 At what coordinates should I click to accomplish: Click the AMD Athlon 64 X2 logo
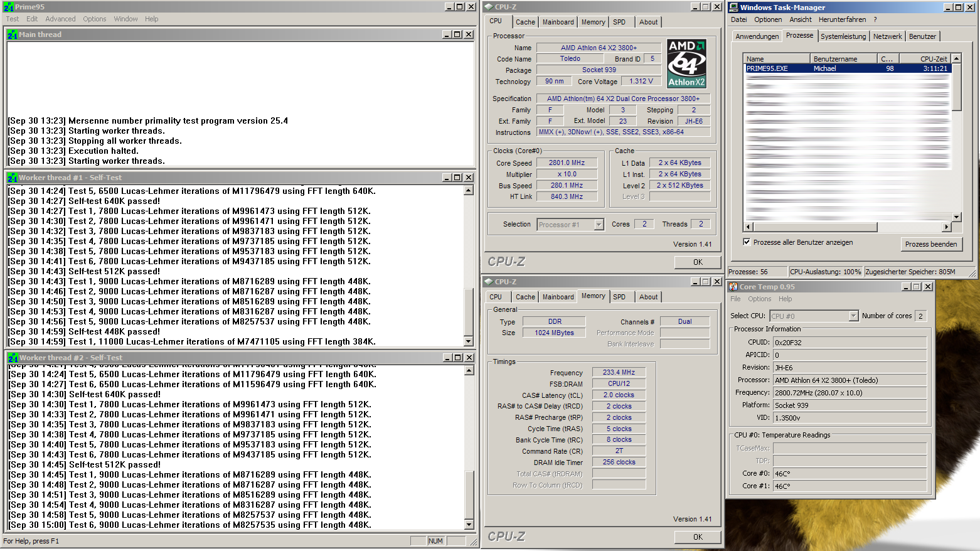click(686, 63)
